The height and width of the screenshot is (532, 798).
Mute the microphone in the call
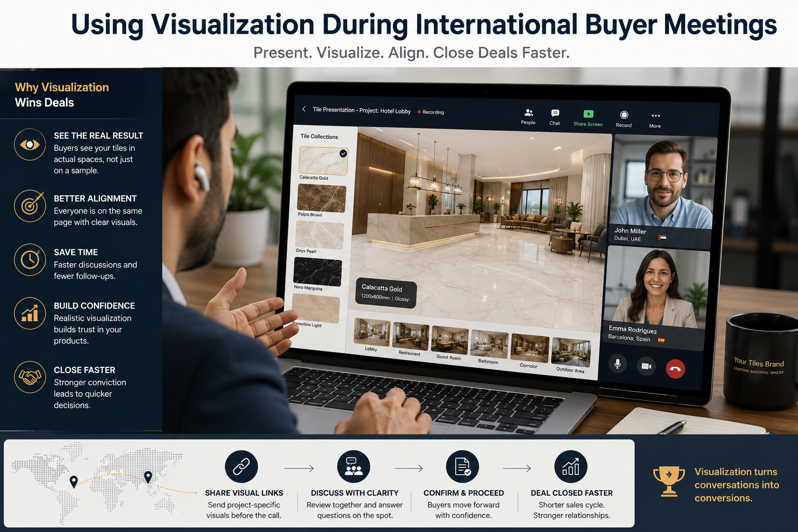click(618, 364)
